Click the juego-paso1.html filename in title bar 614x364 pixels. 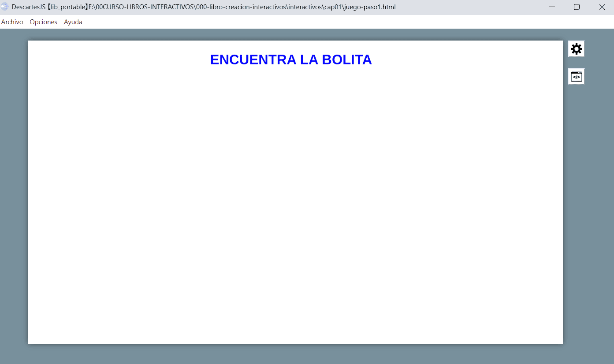coord(369,7)
